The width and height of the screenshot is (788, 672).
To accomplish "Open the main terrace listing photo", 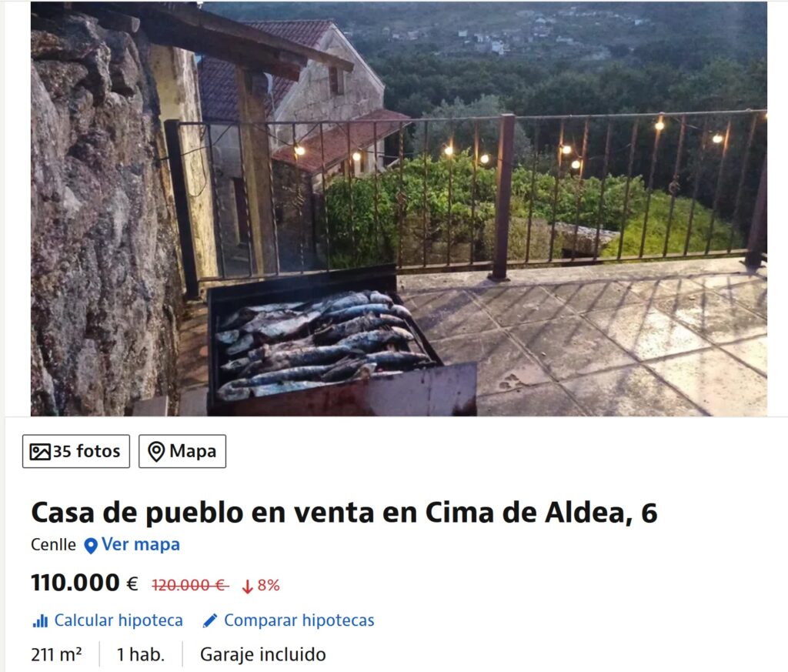I will 399,209.
